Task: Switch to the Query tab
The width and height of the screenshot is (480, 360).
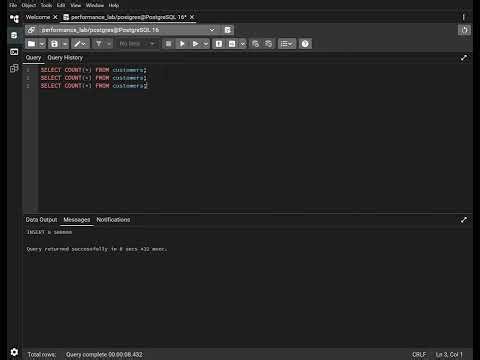Action: pos(33,58)
